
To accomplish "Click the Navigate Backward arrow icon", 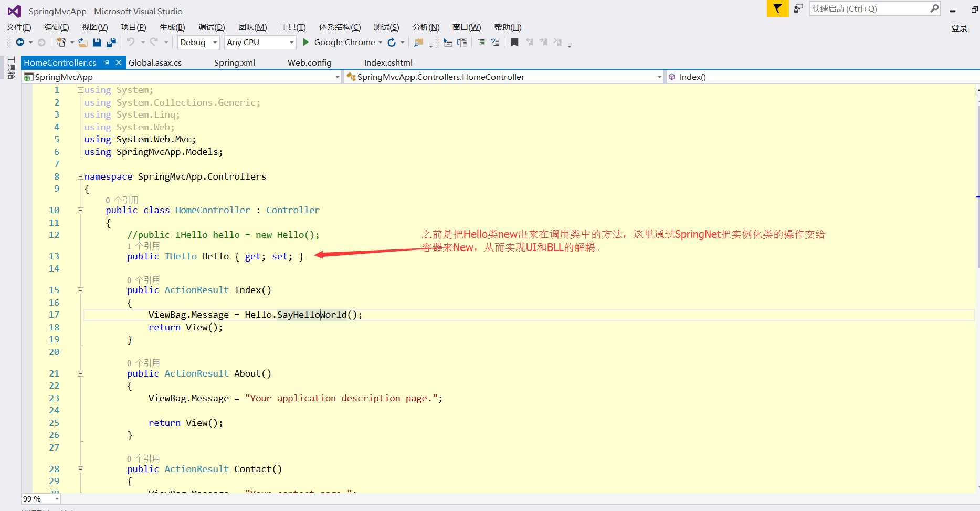I will click(20, 42).
